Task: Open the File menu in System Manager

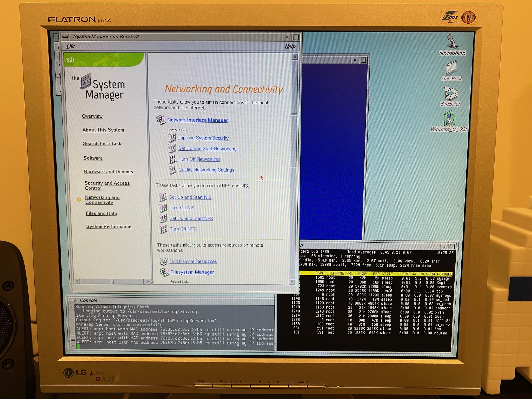Action: tap(71, 46)
